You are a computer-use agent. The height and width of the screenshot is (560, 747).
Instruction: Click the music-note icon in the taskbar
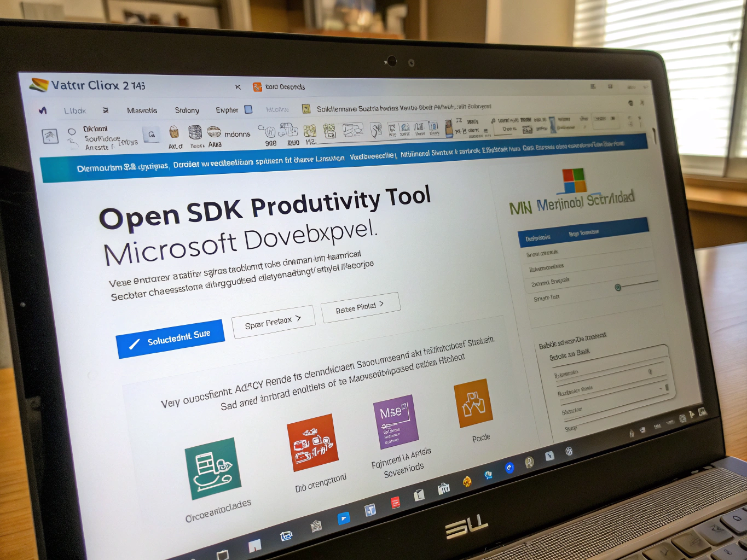coord(370,510)
